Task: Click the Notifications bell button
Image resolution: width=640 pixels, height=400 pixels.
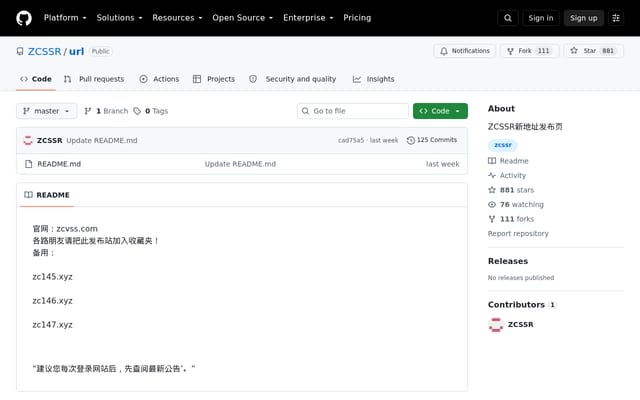Action: click(x=464, y=51)
